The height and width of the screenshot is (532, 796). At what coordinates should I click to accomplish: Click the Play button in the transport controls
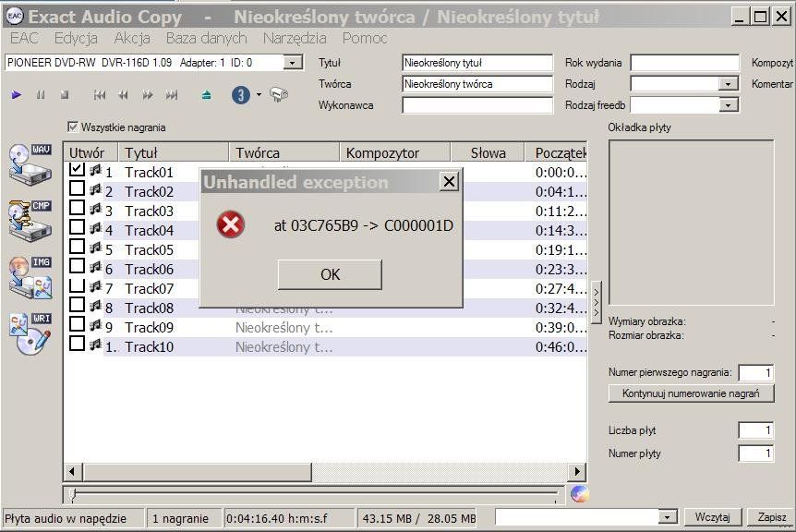[17, 95]
